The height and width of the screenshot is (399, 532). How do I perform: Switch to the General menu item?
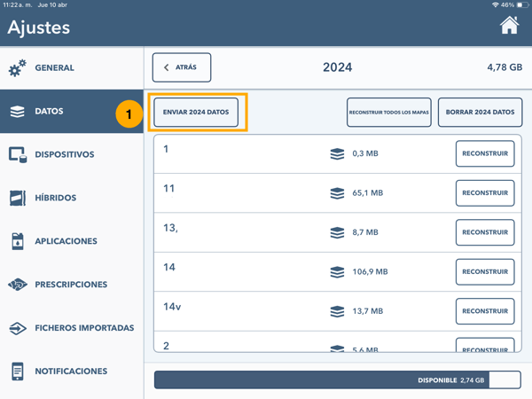72,68
